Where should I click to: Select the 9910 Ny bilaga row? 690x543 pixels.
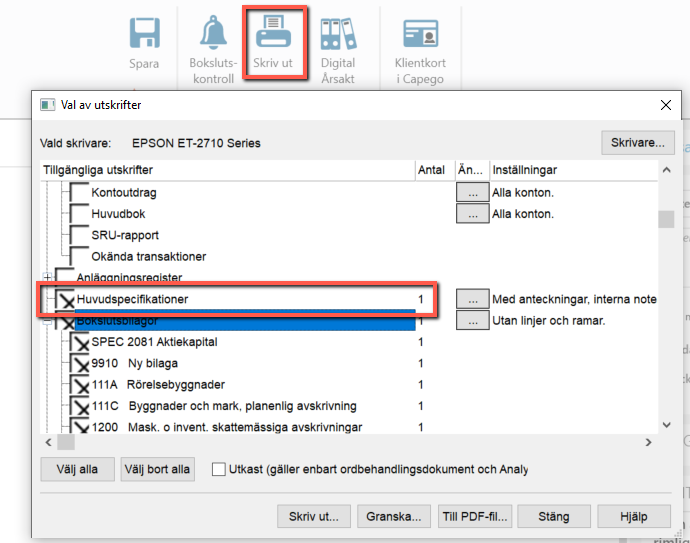[135, 363]
